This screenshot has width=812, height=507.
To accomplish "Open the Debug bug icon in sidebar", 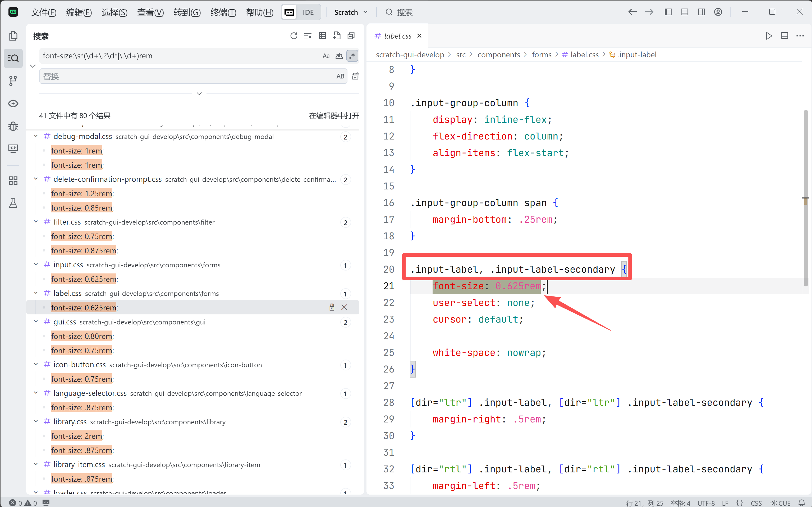I will pyautogui.click(x=13, y=126).
